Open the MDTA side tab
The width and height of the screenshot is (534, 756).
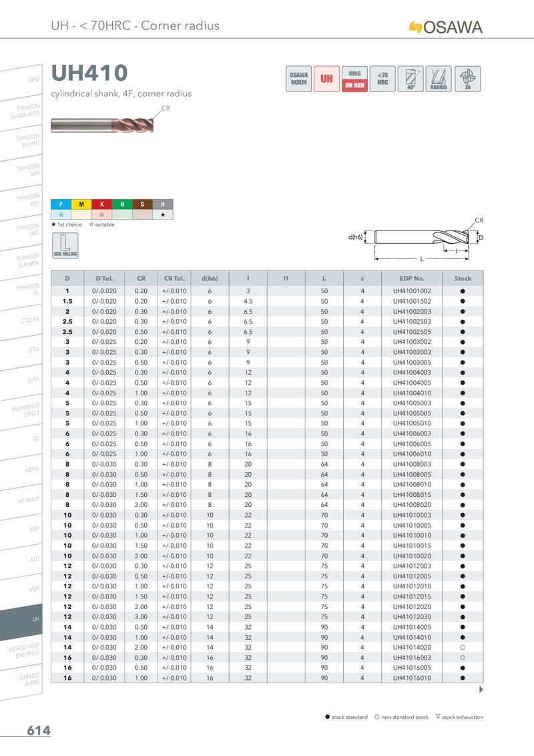coord(21,471)
